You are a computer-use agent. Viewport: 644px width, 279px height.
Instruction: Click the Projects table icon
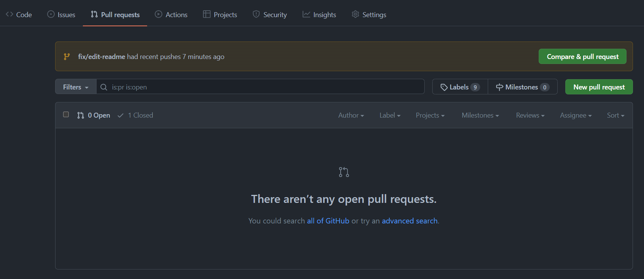pos(207,14)
